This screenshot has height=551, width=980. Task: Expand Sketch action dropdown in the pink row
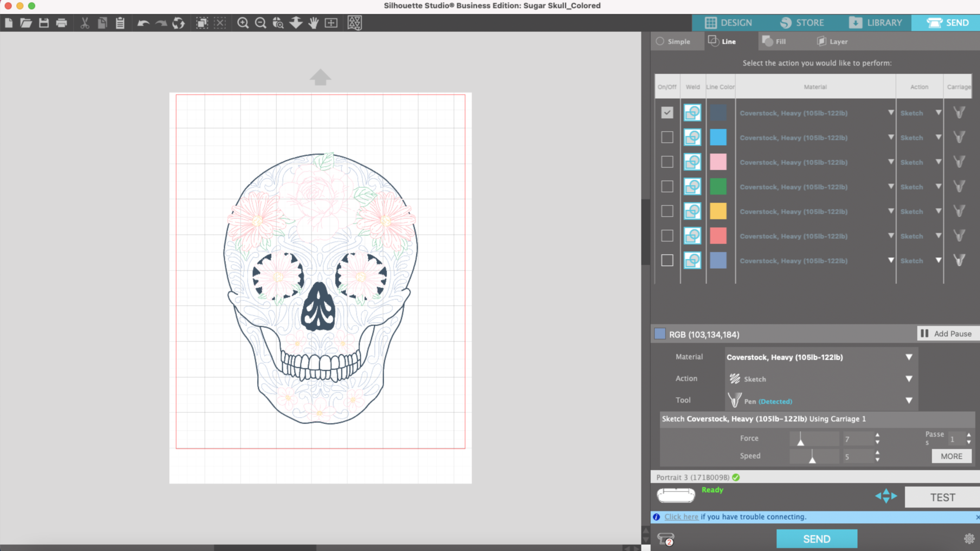(938, 161)
